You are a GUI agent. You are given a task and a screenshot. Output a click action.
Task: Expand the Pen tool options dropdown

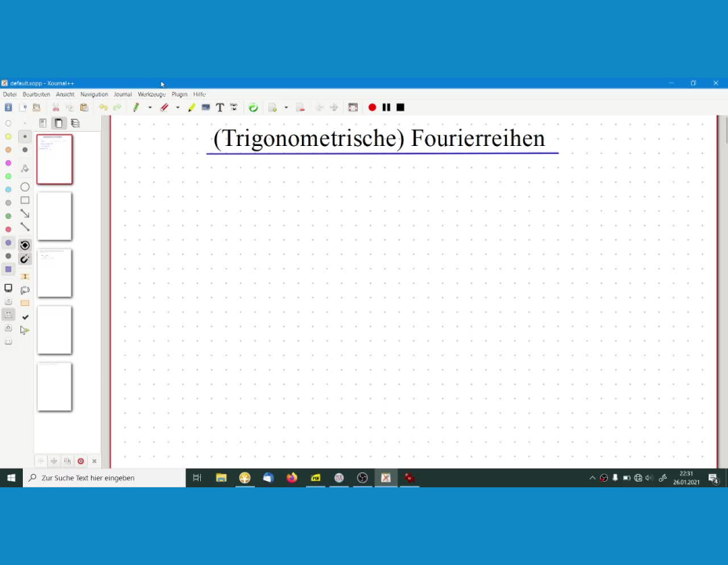pyautogui.click(x=150, y=108)
